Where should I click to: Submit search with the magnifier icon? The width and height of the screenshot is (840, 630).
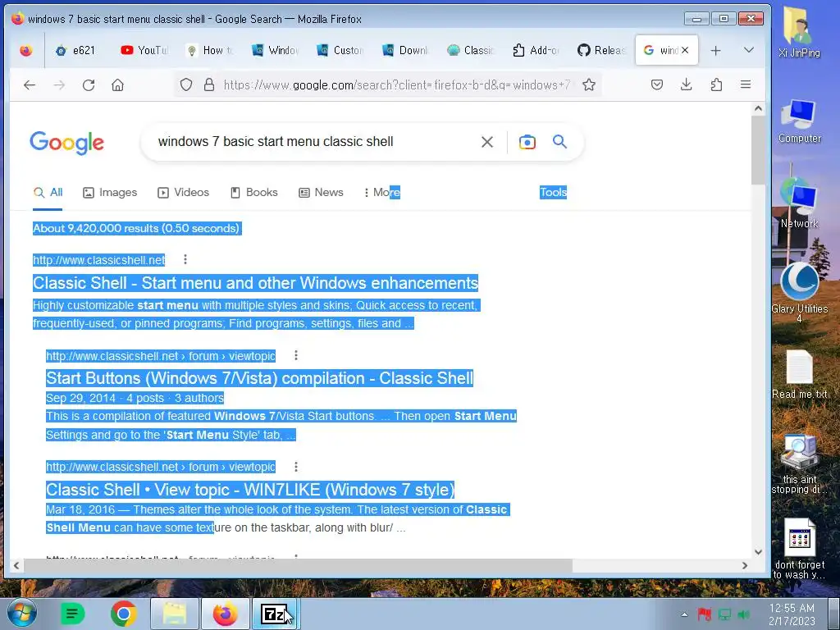pyautogui.click(x=559, y=141)
